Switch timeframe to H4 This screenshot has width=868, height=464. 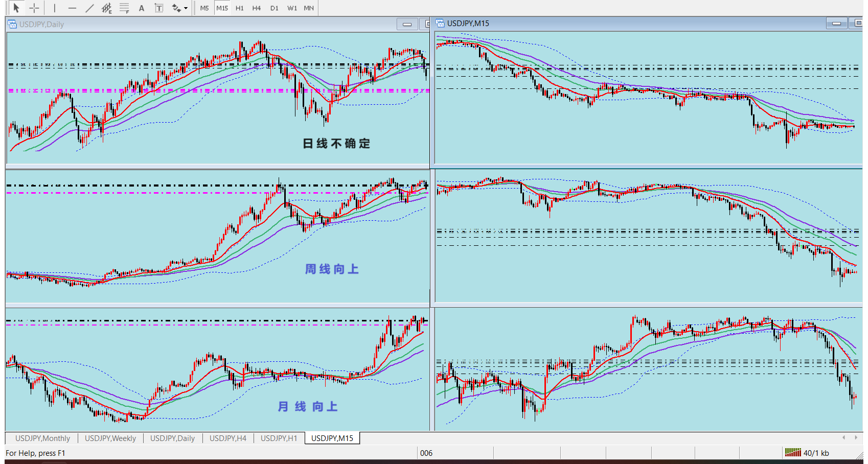point(257,8)
